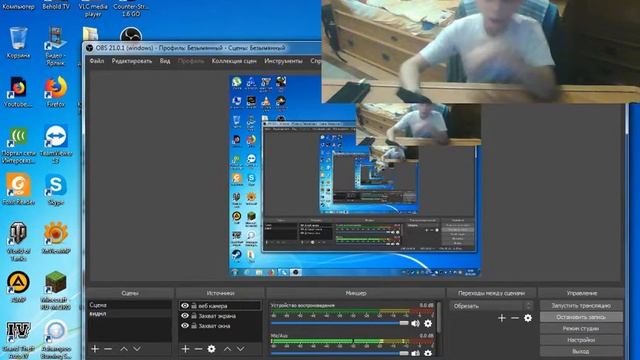Open Настройки button in Управление
Screen dimensions: 640x360
pyautogui.click(x=581, y=340)
